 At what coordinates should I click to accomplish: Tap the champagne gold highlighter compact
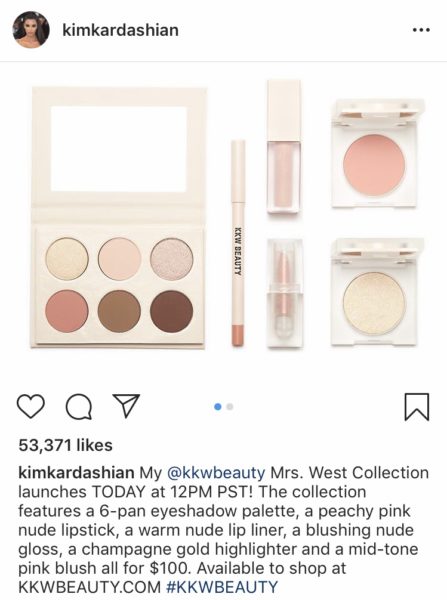tap(374, 292)
